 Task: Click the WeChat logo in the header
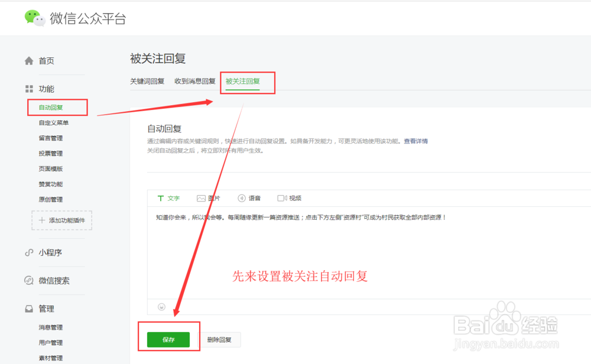pos(34,18)
